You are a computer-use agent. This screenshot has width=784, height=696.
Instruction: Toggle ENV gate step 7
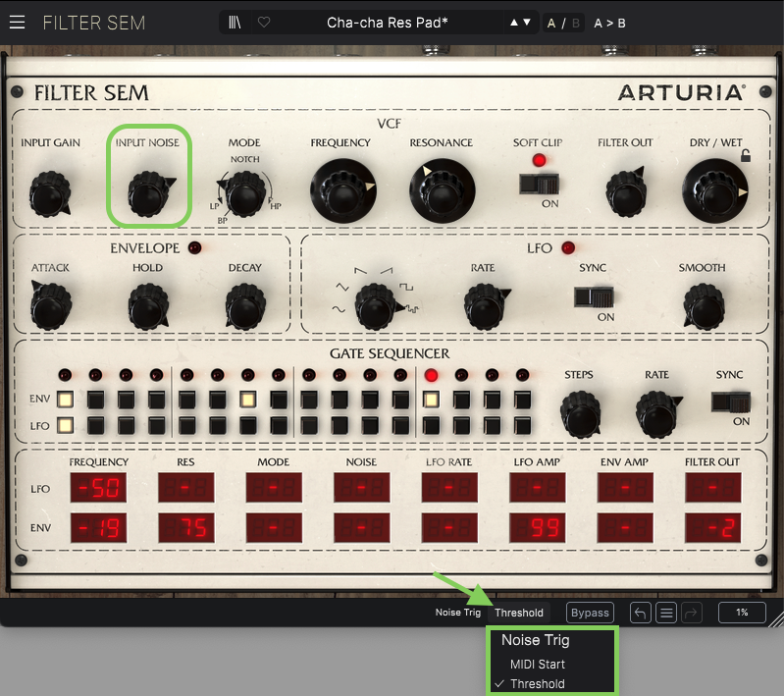[x=248, y=400]
